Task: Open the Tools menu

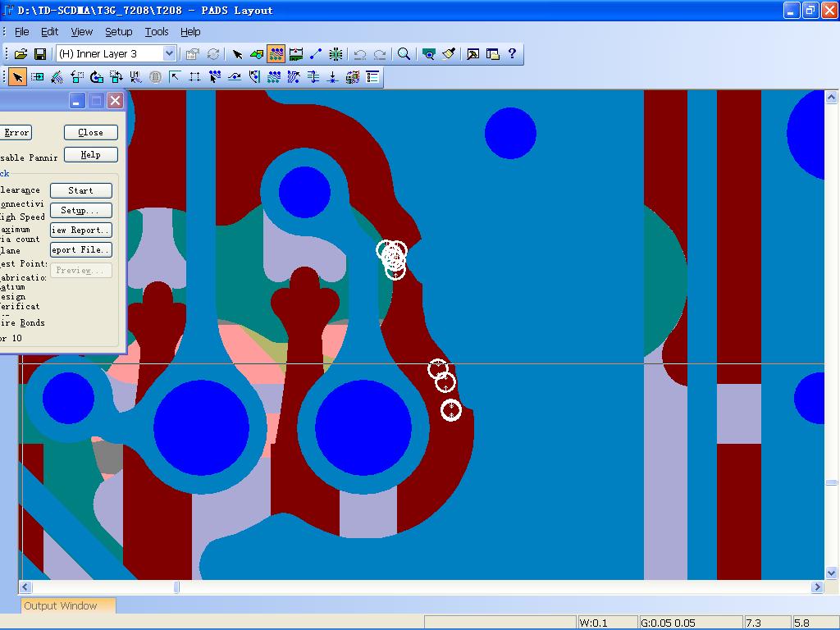Action: coord(156,32)
